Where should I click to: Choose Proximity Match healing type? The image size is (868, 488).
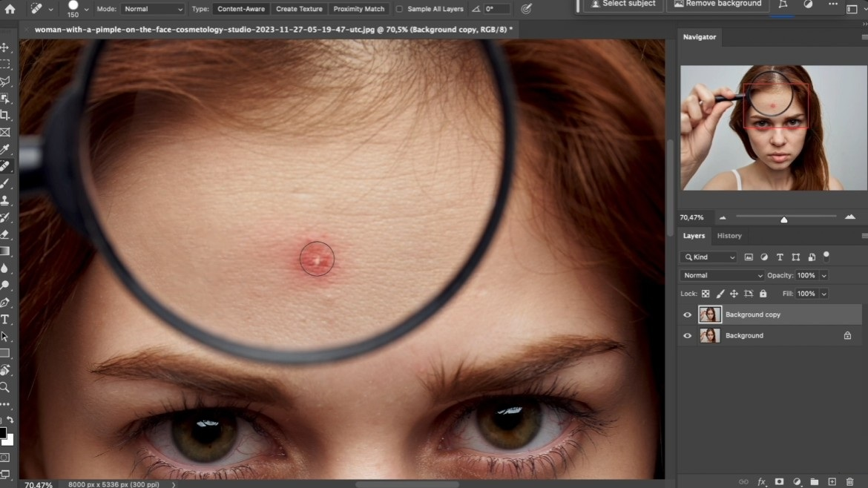click(x=359, y=9)
